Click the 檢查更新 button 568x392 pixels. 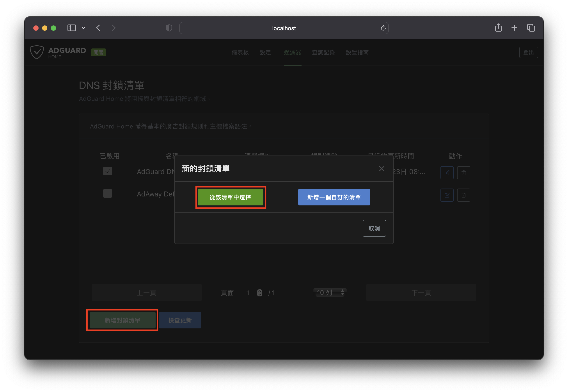(180, 320)
